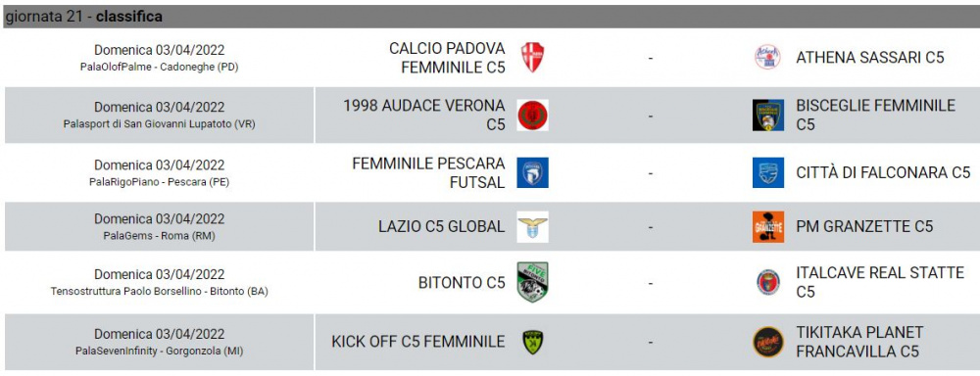Select the ATHENA SASSARI C5 team name
Screen dimensions: 980x376
[x=870, y=58]
